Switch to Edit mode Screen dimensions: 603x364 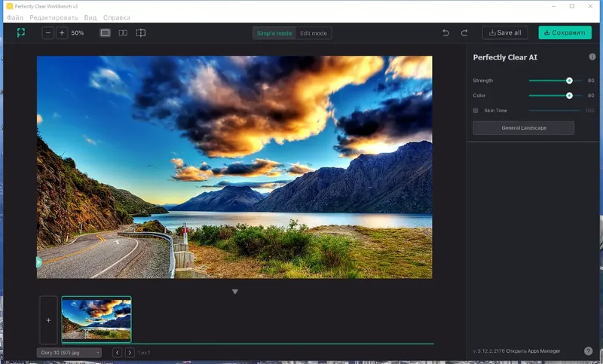click(314, 33)
